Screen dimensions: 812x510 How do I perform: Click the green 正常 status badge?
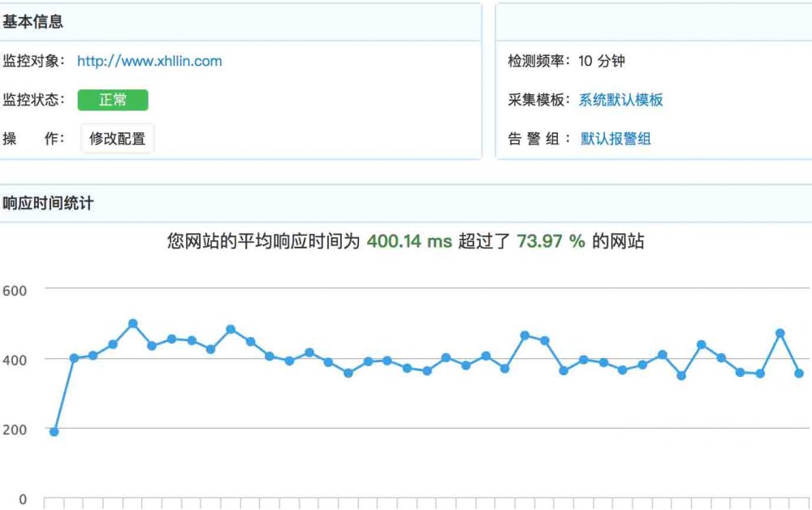[113, 100]
